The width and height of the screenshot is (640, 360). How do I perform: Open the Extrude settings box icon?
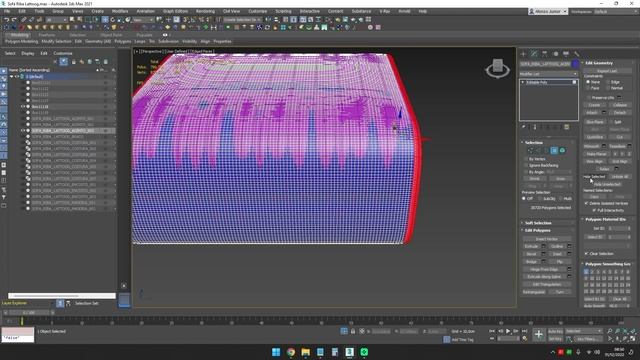click(543, 247)
